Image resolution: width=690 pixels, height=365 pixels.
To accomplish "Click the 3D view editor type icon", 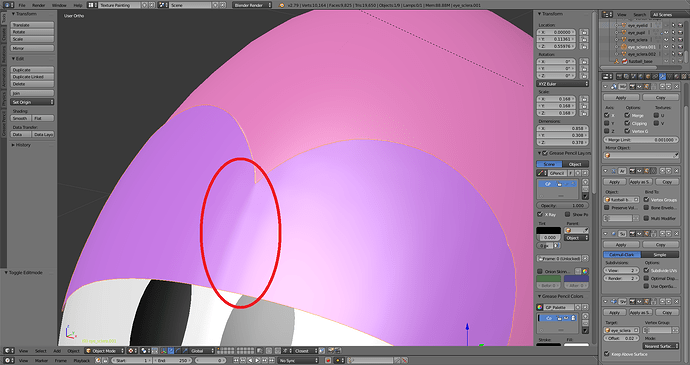I will 8,351.
